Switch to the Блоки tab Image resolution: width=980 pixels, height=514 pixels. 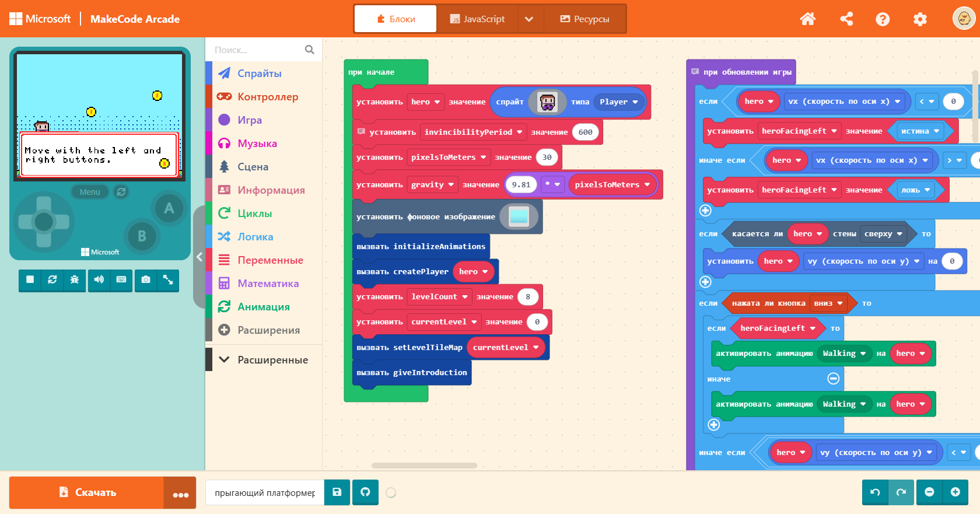395,19
